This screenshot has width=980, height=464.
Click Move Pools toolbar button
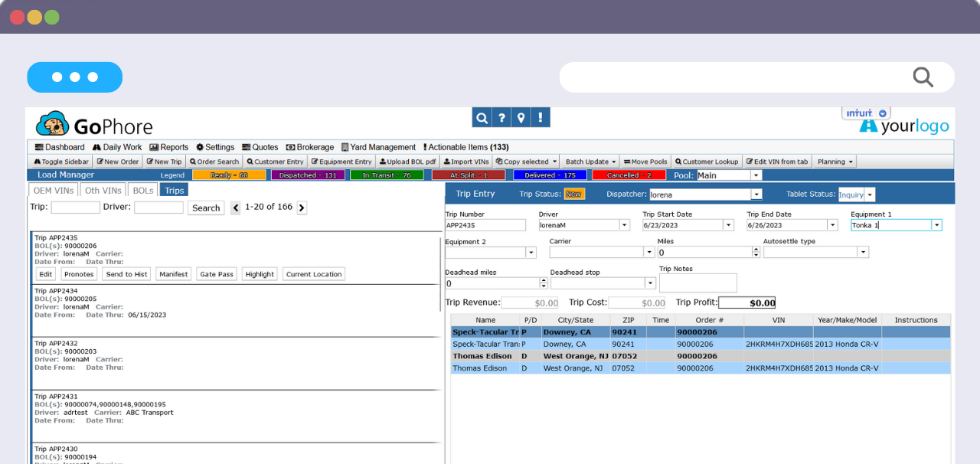645,162
